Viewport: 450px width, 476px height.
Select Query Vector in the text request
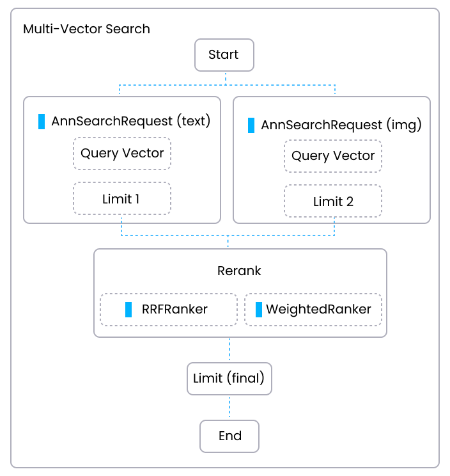tap(122, 154)
